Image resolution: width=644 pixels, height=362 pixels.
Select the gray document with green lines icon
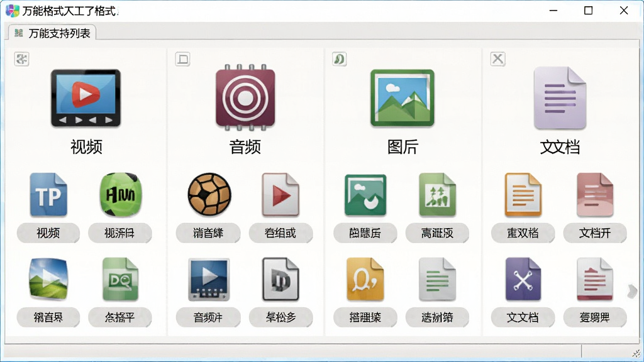click(437, 279)
